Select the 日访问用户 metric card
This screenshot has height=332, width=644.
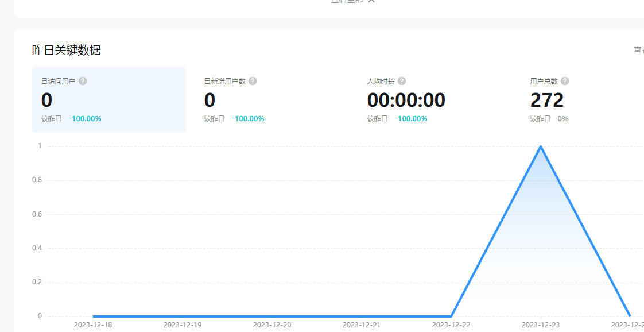109,100
